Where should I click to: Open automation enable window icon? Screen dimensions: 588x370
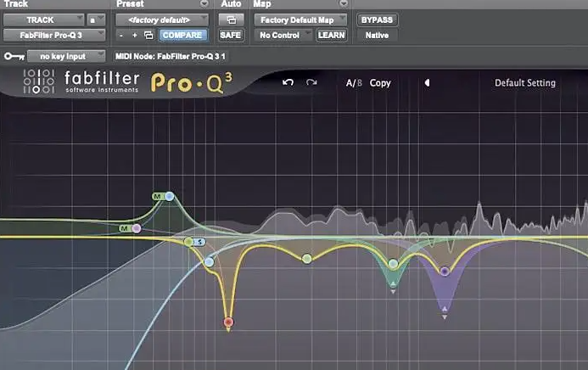(231, 20)
